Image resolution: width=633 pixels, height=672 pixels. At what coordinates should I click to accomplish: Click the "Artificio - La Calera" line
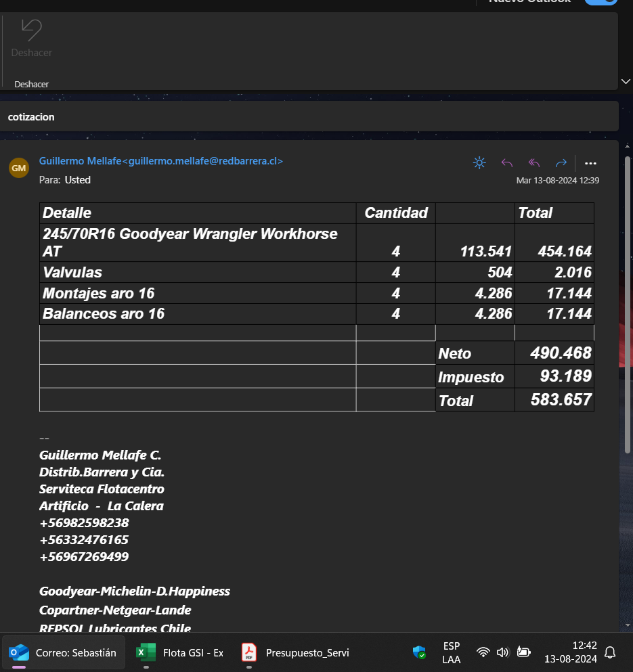click(101, 506)
